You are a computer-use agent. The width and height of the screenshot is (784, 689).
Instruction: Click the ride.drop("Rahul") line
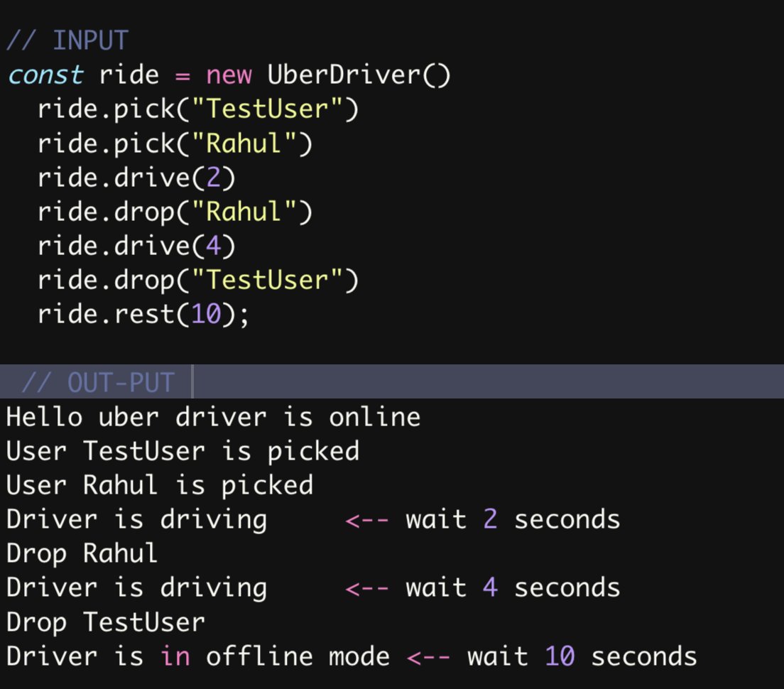point(175,212)
